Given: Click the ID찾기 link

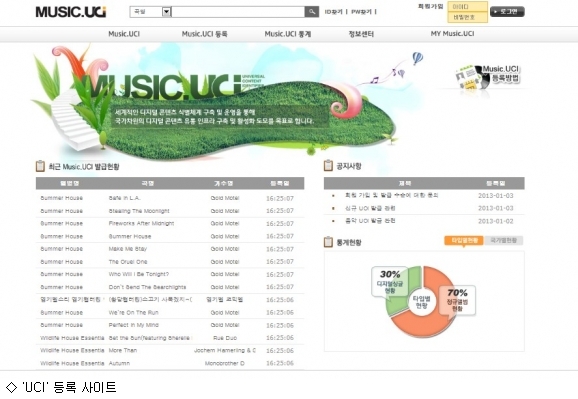Looking at the screenshot, I should point(334,12).
